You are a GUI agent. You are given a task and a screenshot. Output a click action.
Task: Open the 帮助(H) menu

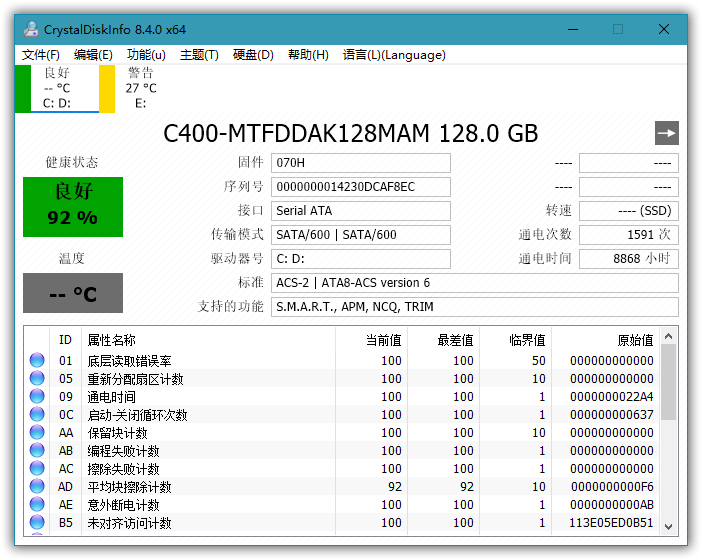308,55
